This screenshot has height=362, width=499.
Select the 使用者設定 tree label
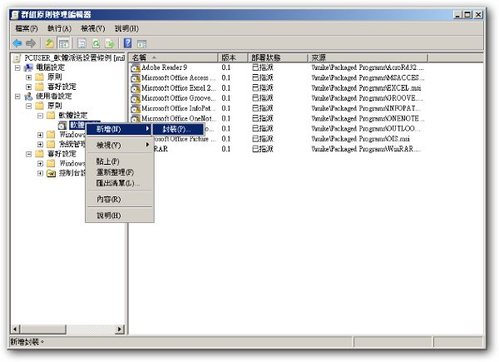coord(54,96)
